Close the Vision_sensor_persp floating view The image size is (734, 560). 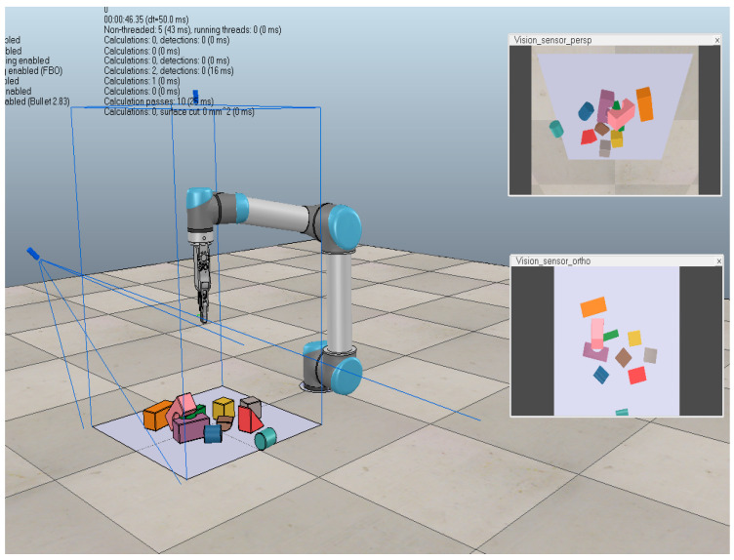click(x=716, y=41)
